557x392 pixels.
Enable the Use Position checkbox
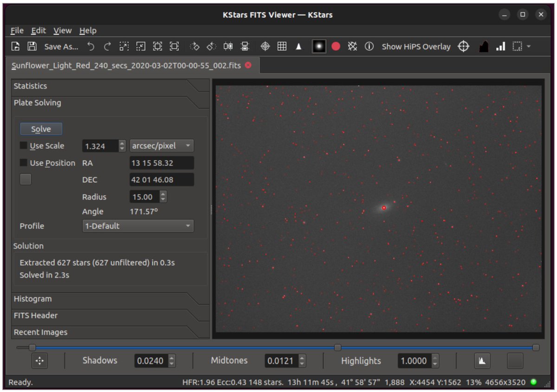point(23,163)
